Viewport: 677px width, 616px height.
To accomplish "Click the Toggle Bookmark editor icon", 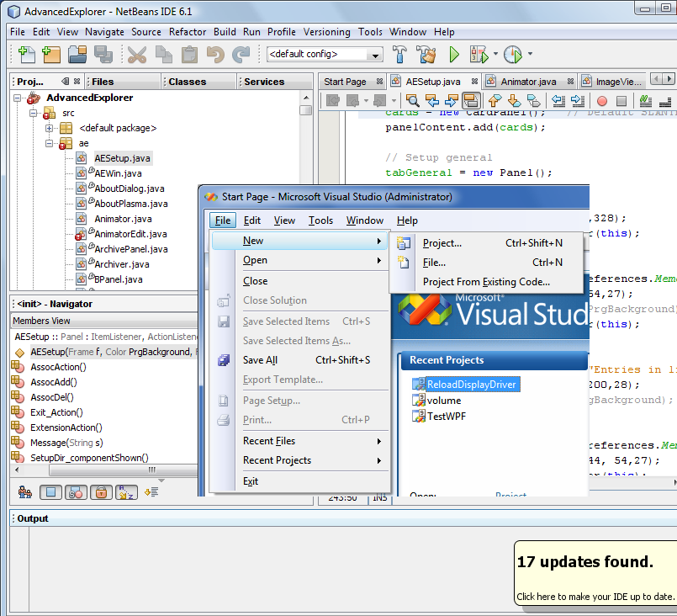I will [x=534, y=101].
